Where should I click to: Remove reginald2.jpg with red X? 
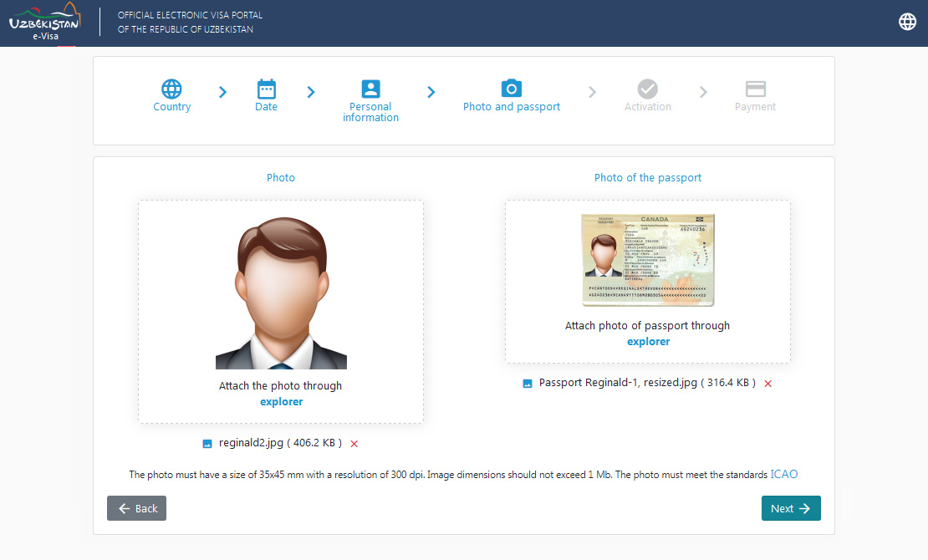(x=354, y=443)
